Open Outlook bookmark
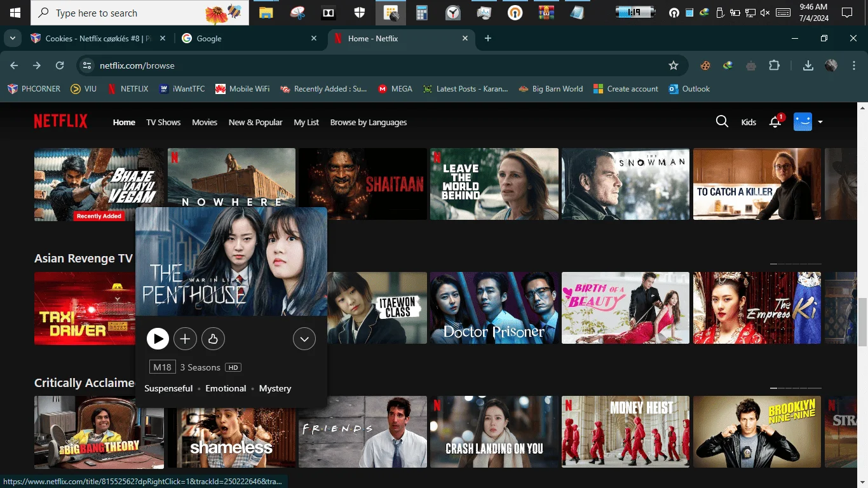Screen dimensions: 868x488 689,89
